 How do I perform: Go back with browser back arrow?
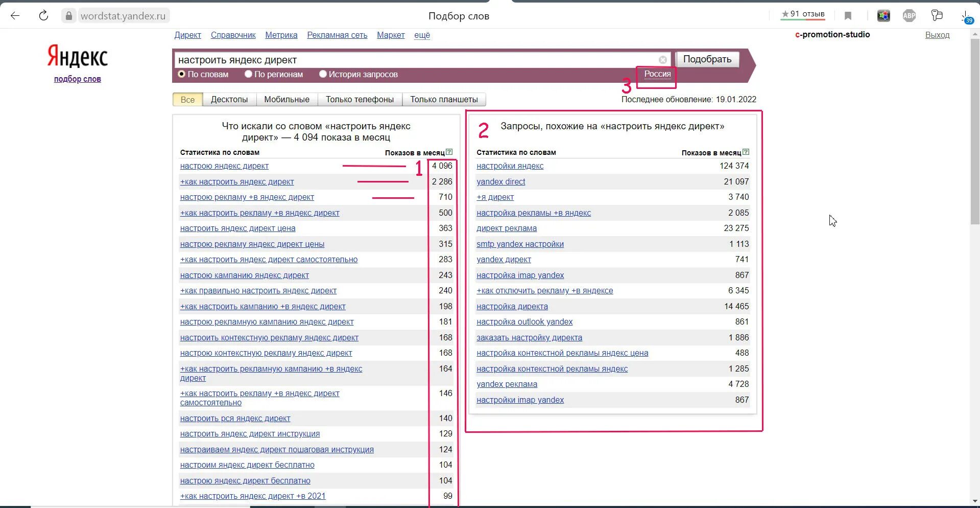(15, 16)
